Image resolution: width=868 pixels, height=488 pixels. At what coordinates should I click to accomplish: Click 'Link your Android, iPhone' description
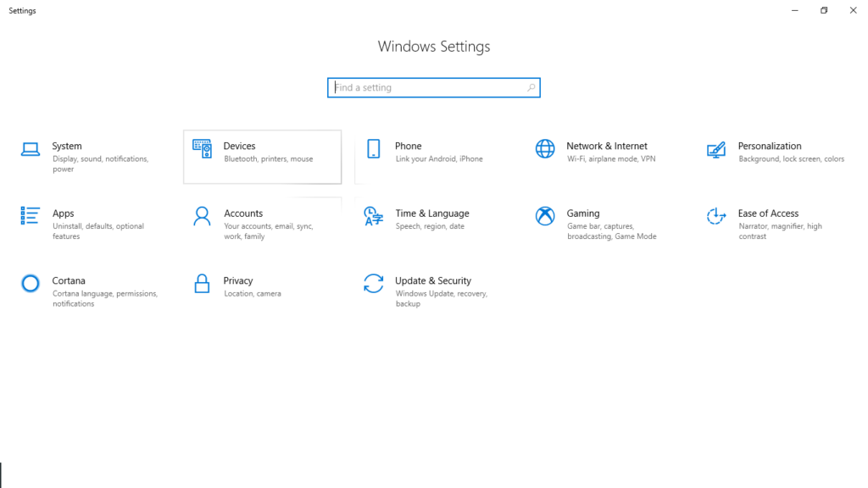click(x=439, y=158)
